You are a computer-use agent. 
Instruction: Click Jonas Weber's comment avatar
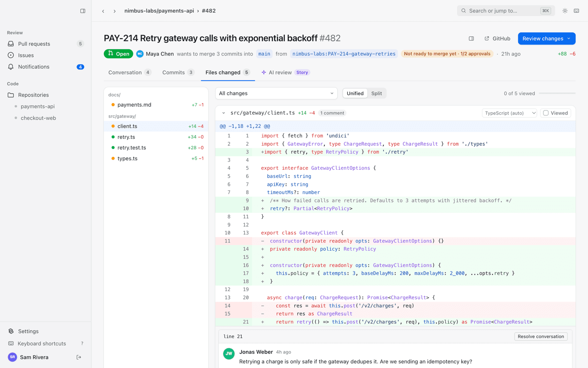tap(229, 353)
